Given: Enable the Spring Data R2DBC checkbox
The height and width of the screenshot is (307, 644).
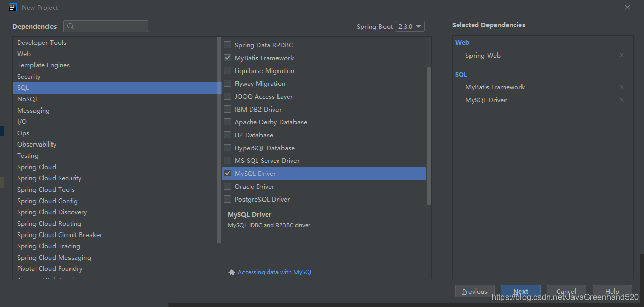Looking at the screenshot, I should tap(228, 45).
